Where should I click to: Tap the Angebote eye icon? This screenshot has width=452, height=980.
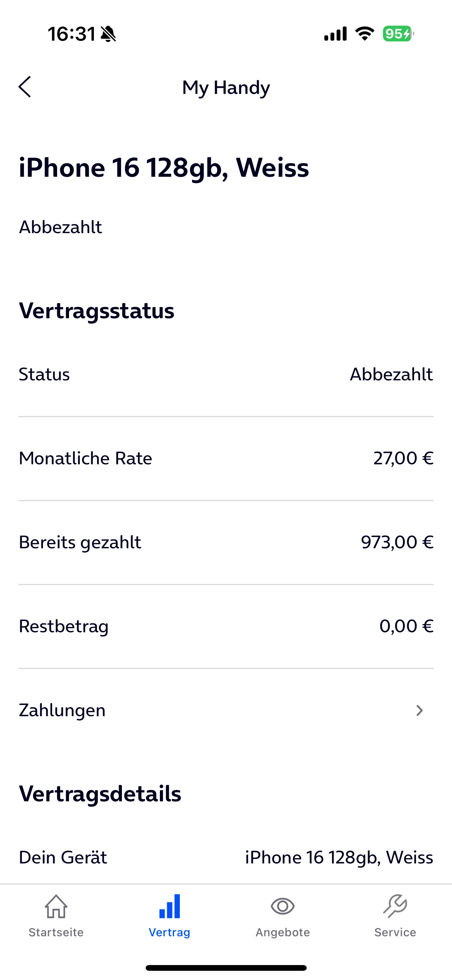coord(283,906)
